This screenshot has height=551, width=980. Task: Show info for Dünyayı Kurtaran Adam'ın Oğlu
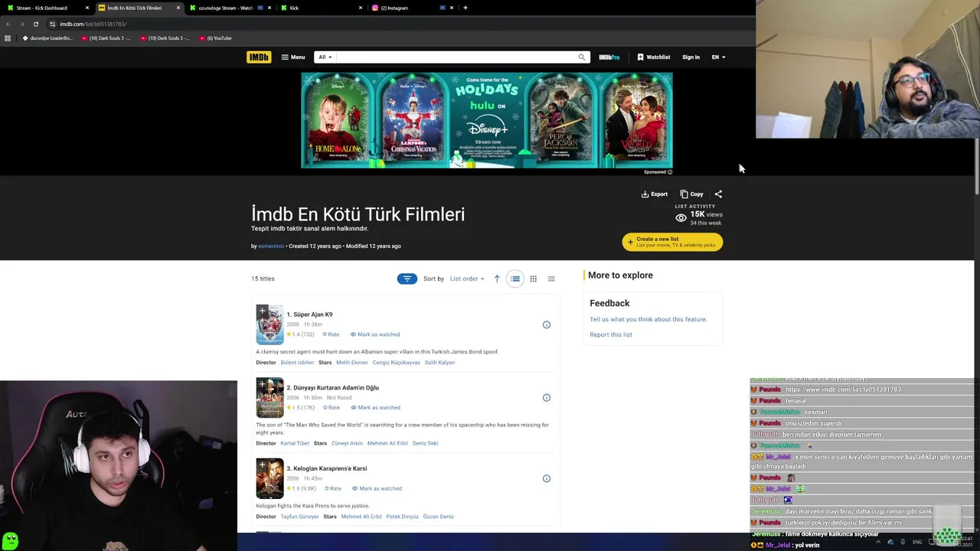point(547,397)
